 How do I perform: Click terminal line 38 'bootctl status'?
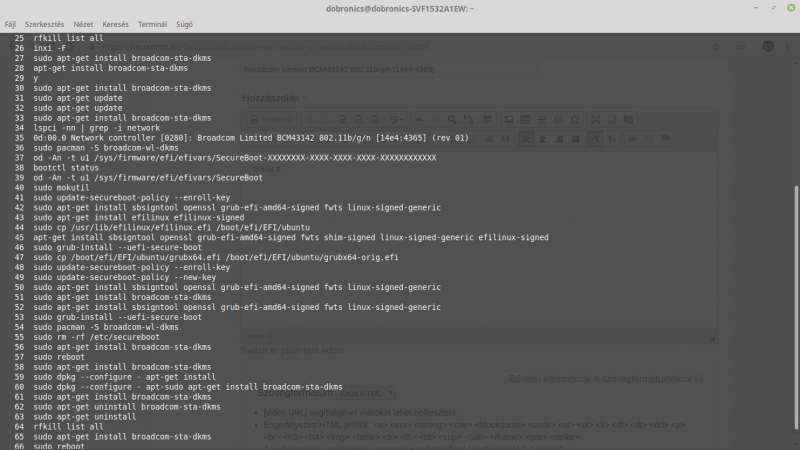point(66,167)
